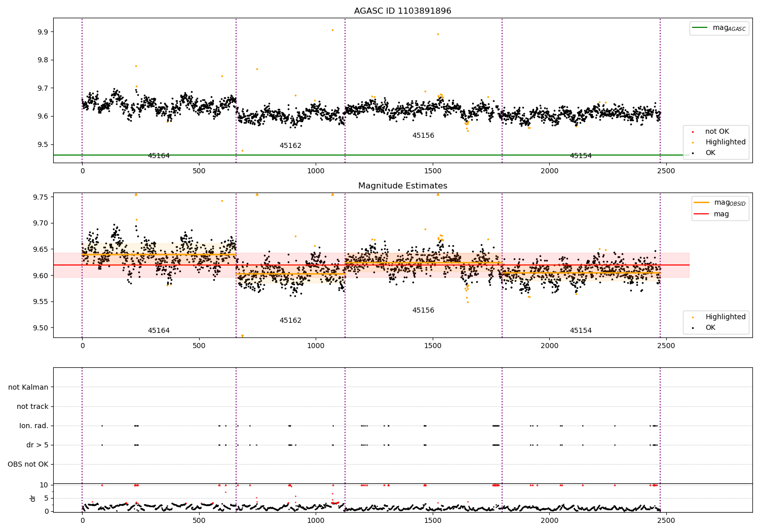Screen dimensions: 760x532
Task: Click the "Ion. rad." axis label
Action: point(34,426)
